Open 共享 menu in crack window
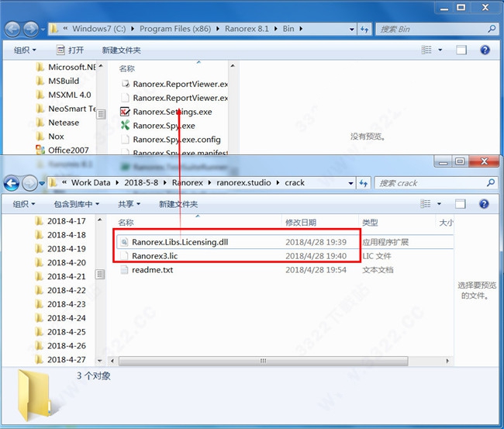The width and height of the screenshot is (504, 429). click(129, 204)
